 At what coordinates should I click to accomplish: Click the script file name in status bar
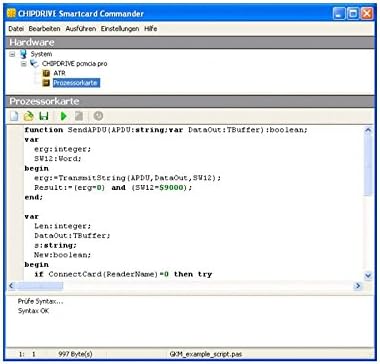[x=206, y=354]
